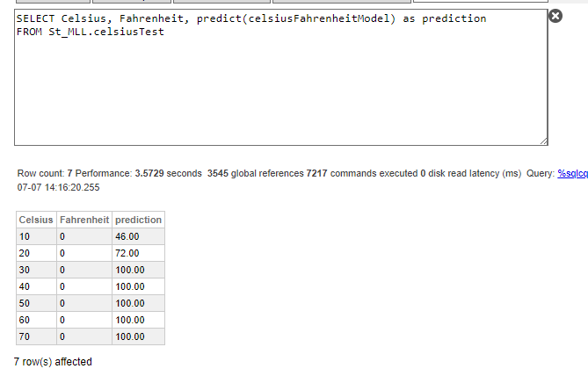The image size is (588, 376).
Task: Click the resize handle of the query box
Action: click(x=543, y=141)
